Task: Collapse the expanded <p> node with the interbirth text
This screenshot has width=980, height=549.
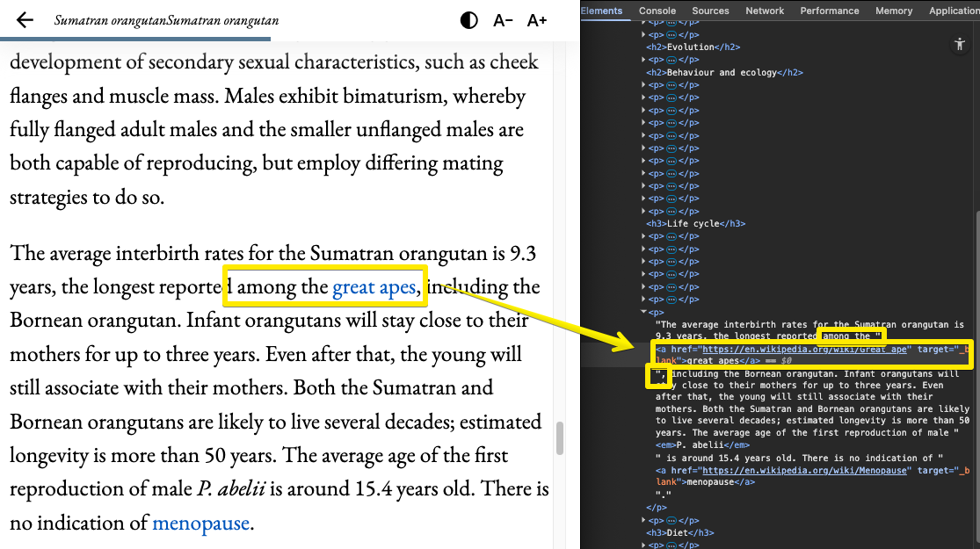Action: [x=643, y=312]
